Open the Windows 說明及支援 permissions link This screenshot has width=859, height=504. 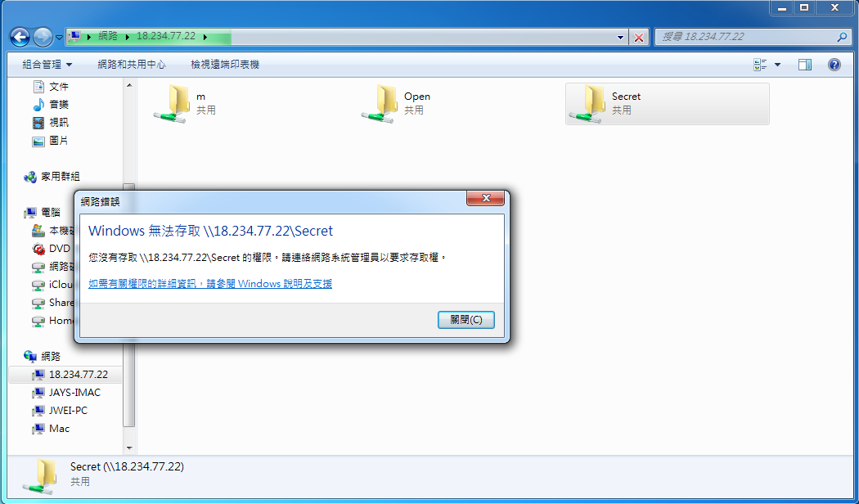point(210,284)
